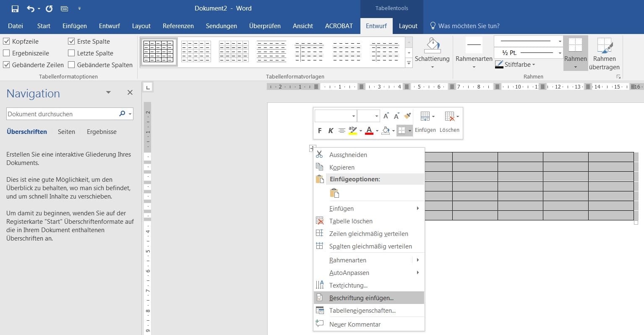
Task: Click the Rahmen borders button in ribbon
Action: tap(575, 53)
